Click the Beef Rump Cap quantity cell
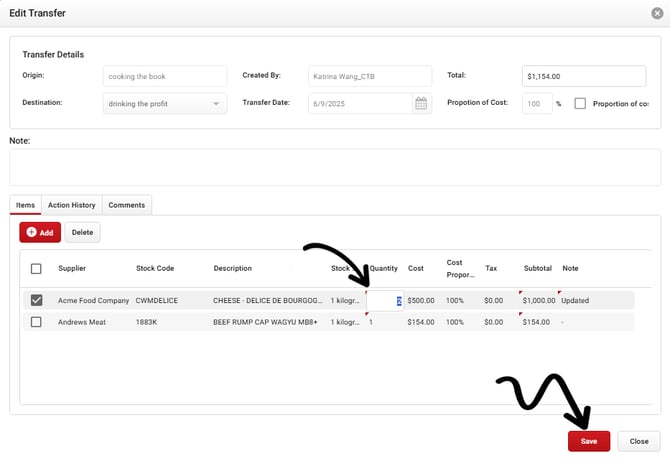Image resolution: width=670 pixels, height=461 pixels. (384, 322)
